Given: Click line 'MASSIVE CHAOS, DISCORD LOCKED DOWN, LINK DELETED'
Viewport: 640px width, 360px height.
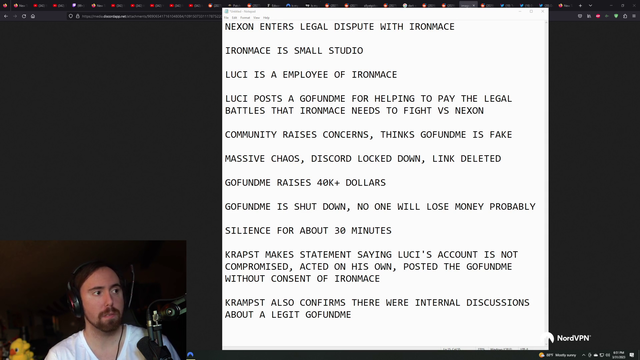Looking at the screenshot, I should click(x=363, y=159).
